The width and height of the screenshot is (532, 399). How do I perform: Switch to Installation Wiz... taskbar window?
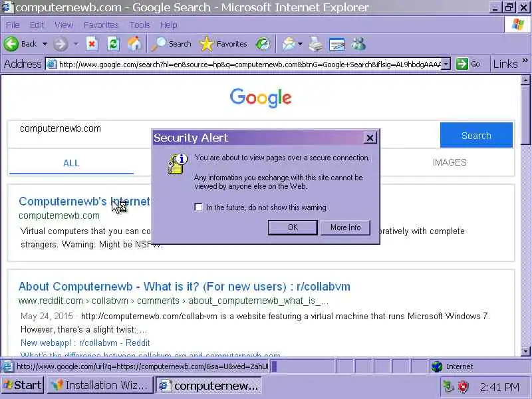pyautogui.click(x=100, y=386)
